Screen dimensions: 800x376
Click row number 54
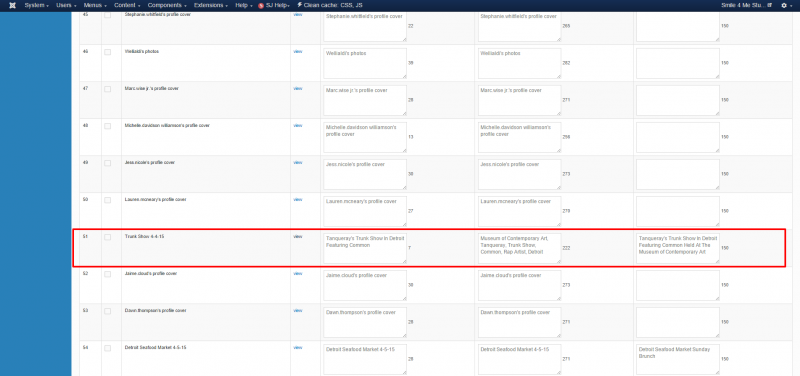click(85, 347)
